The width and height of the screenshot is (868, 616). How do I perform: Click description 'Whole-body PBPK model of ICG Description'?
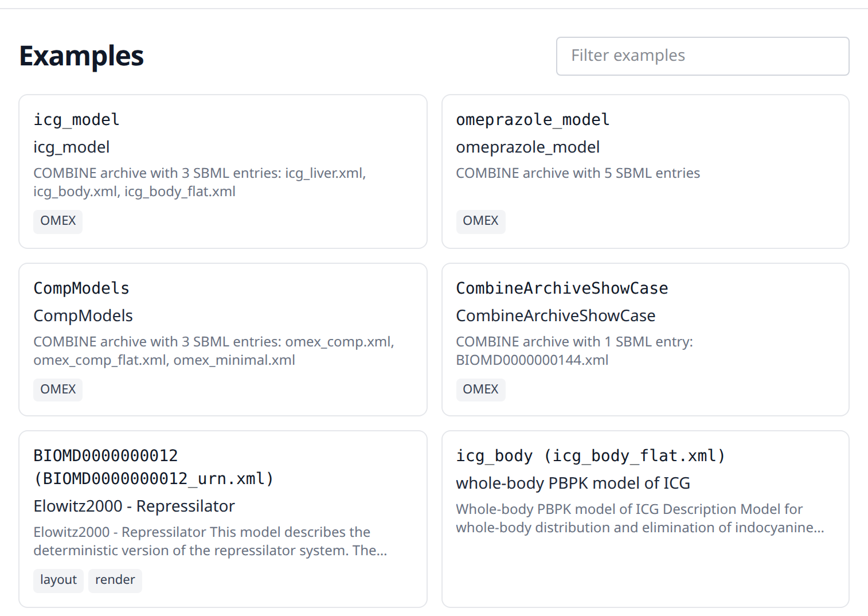(640, 518)
